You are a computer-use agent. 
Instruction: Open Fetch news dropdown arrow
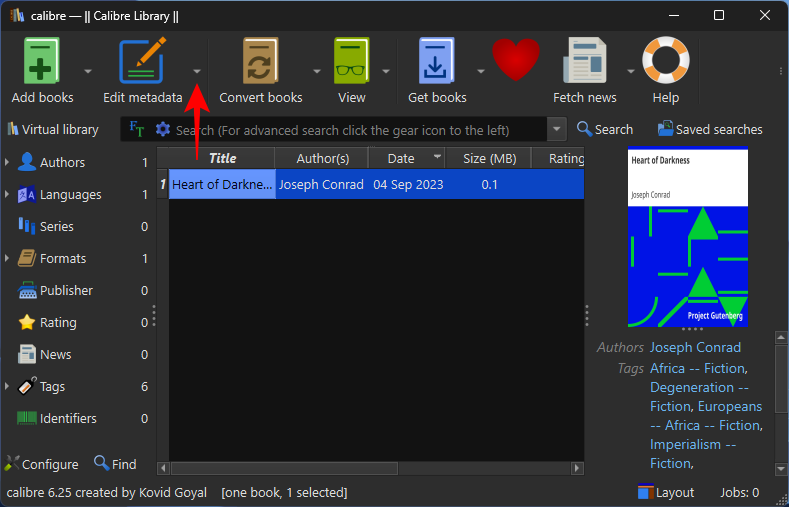coord(630,71)
